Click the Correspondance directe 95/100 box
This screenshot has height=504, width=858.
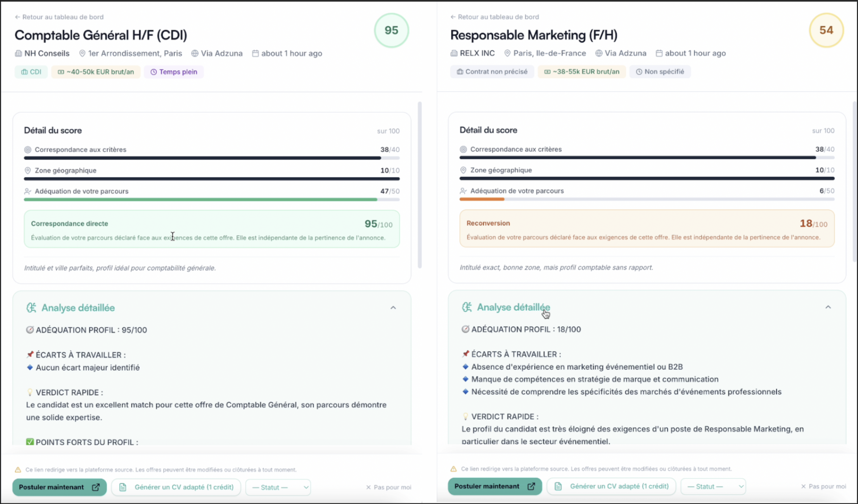point(212,229)
